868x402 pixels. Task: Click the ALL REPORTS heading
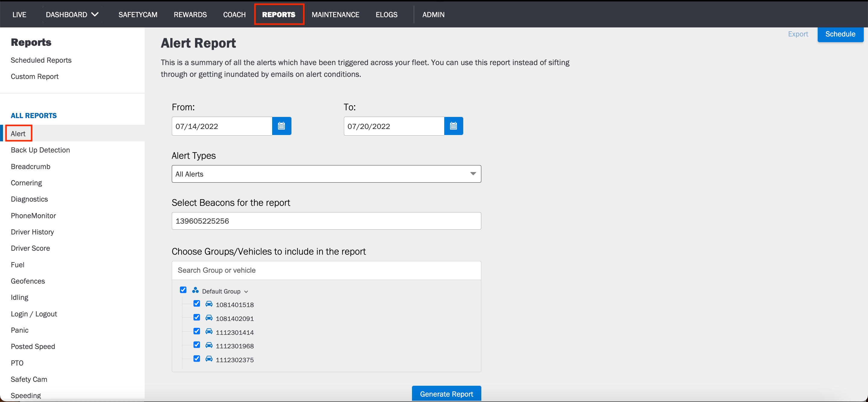(x=34, y=116)
